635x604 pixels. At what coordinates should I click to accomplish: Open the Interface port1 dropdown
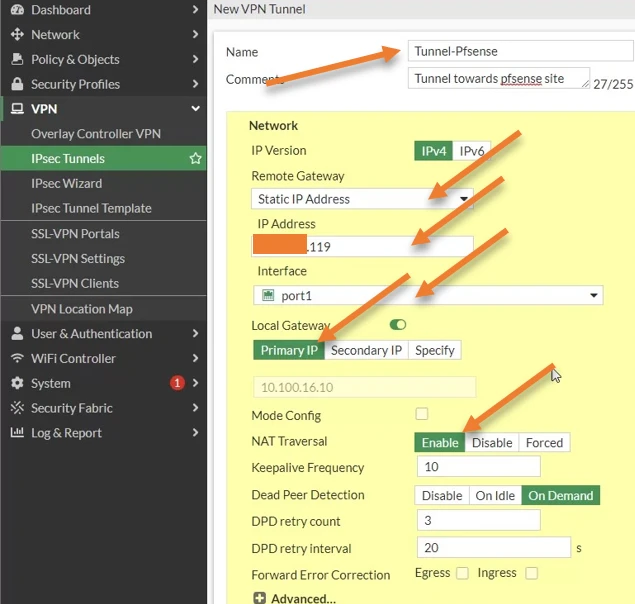[428, 295]
